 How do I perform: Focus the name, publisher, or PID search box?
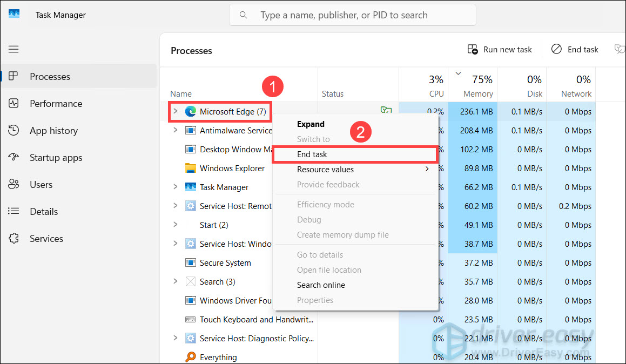[x=353, y=15]
